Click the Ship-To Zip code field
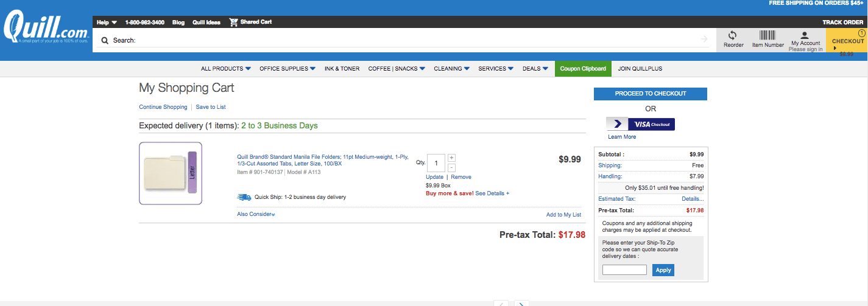Viewport: 868px width, 306px height. [x=624, y=270]
